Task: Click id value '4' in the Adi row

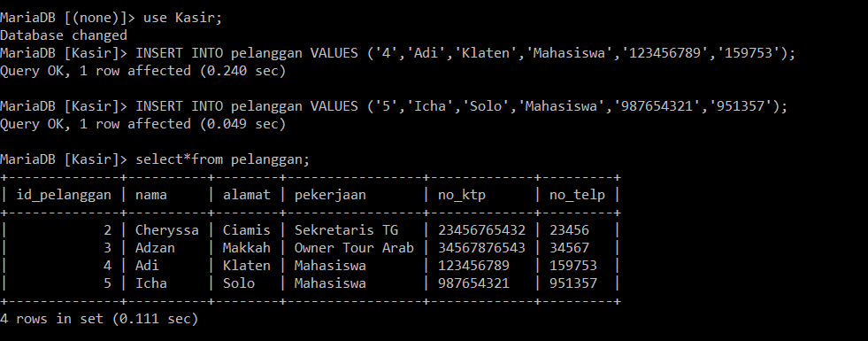Action: click(x=107, y=266)
